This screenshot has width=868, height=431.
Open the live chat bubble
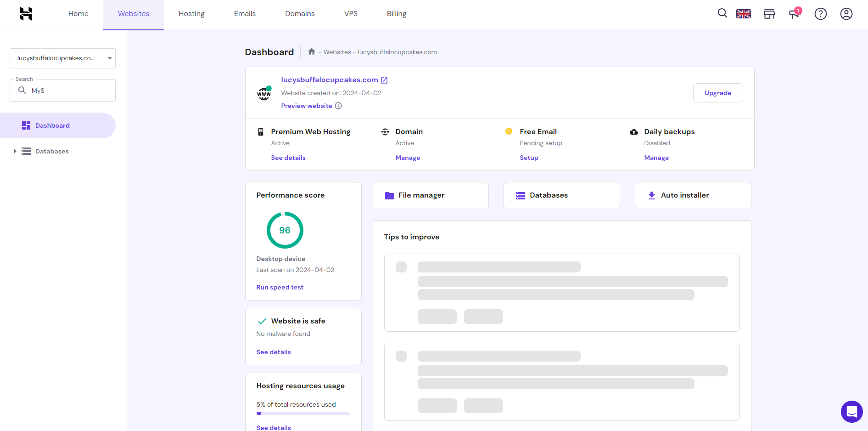click(852, 412)
